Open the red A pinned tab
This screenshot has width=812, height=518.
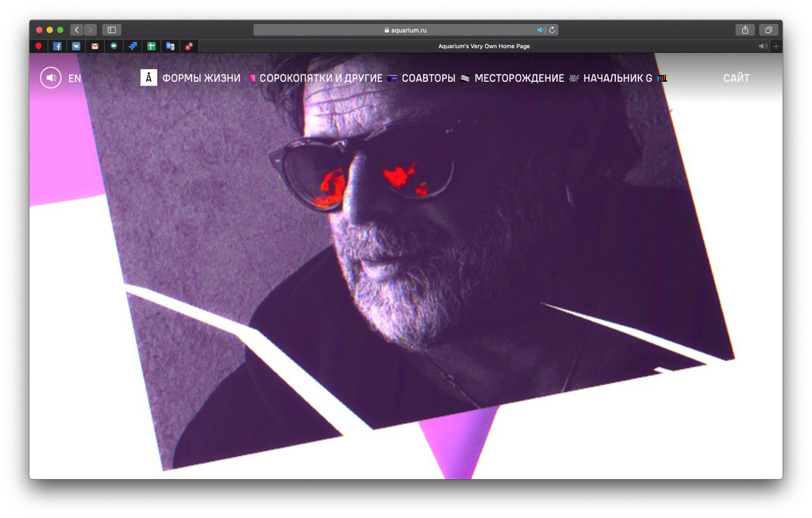point(189,46)
